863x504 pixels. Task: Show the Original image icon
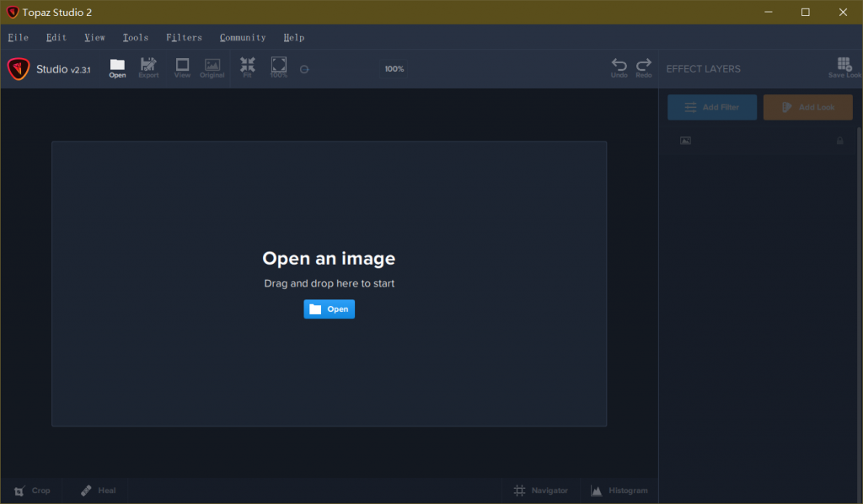tap(212, 65)
